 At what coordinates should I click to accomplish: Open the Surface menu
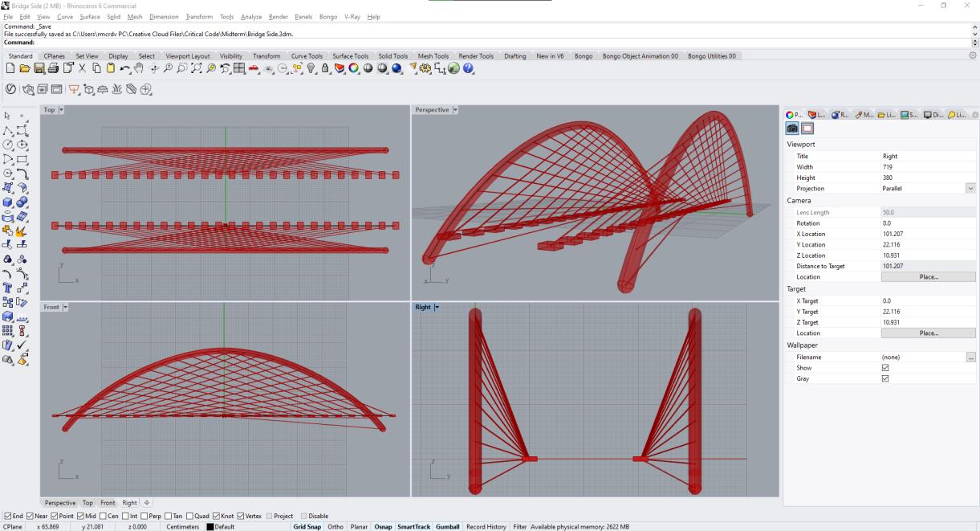coord(90,17)
